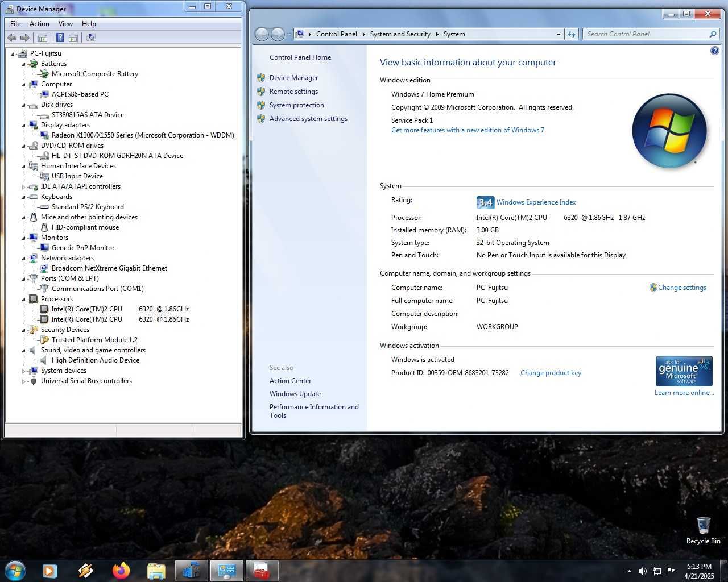Click the taskbar clock showing 5:13 PM
The image size is (728, 582).
[x=699, y=571]
